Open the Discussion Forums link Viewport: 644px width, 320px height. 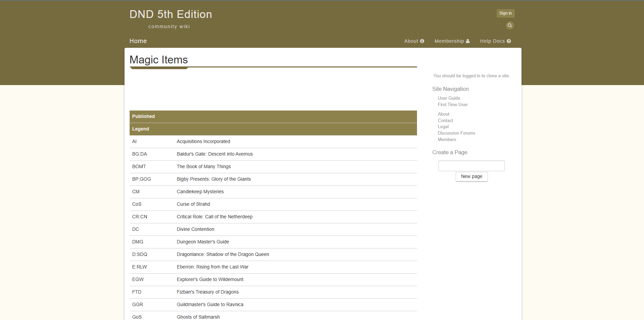[x=456, y=133]
